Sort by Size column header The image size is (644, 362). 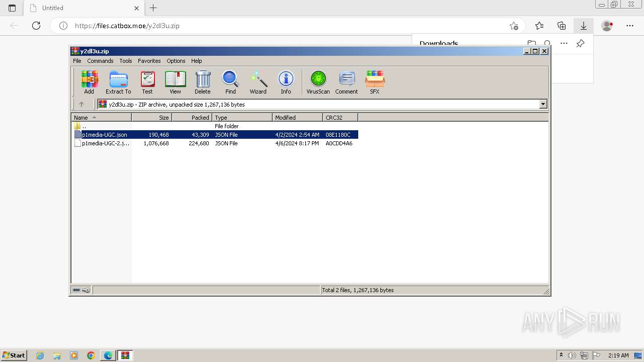(x=152, y=118)
